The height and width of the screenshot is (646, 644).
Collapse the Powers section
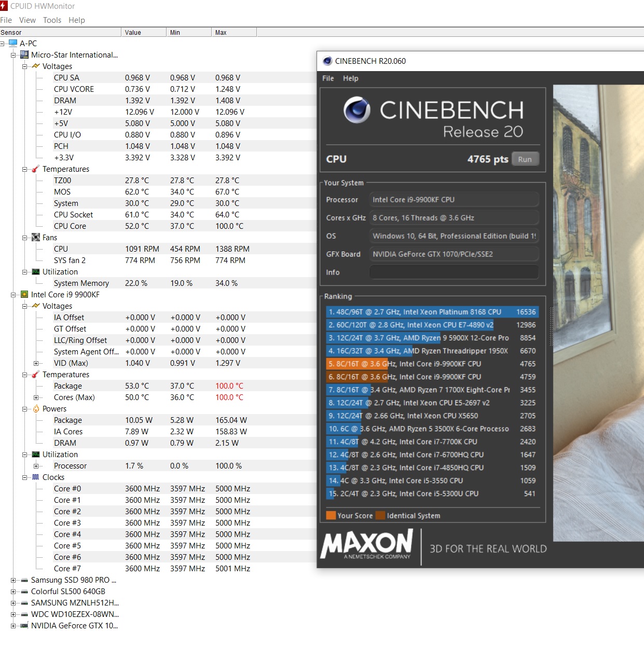coord(25,409)
